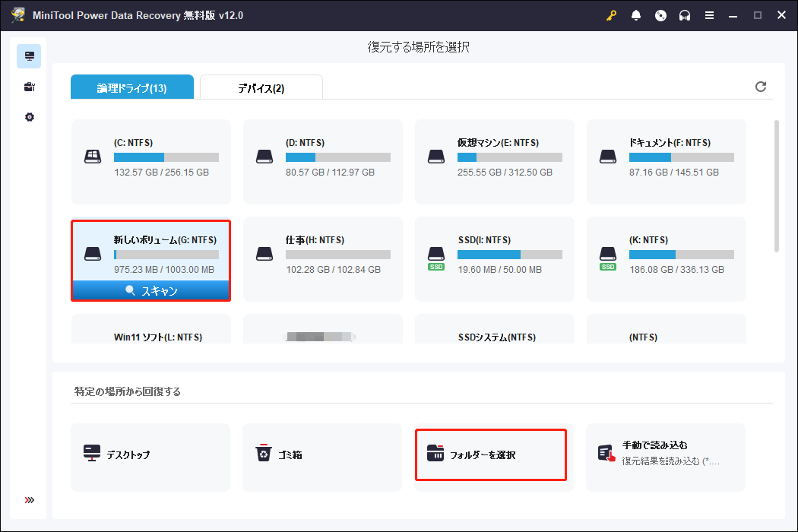Click the E drive disk icon
This screenshot has height=532, width=798.
click(436, 157)
